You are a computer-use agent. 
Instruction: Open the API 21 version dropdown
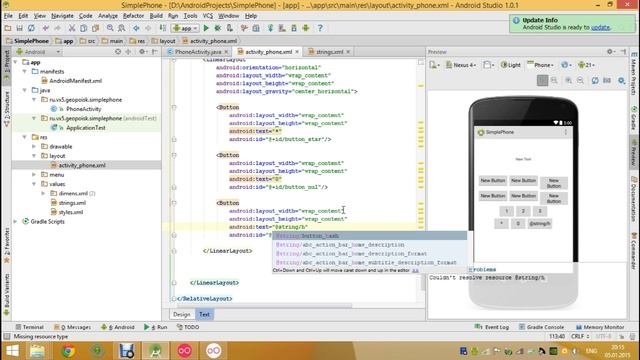coord(586,65)
